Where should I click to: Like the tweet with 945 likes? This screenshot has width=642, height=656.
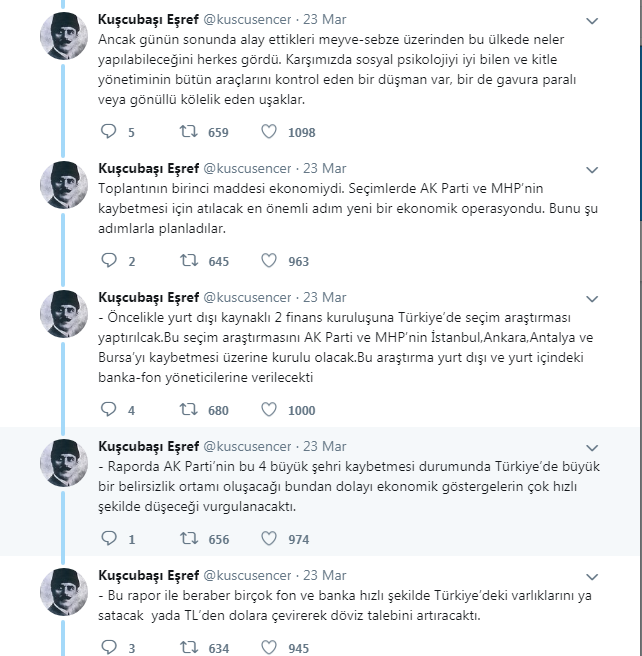(269, 648)
